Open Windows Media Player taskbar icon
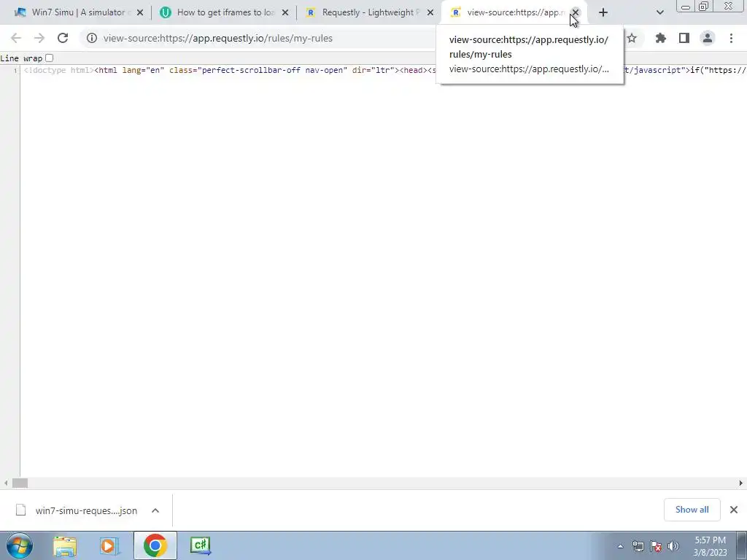 [x=109, y=545]
